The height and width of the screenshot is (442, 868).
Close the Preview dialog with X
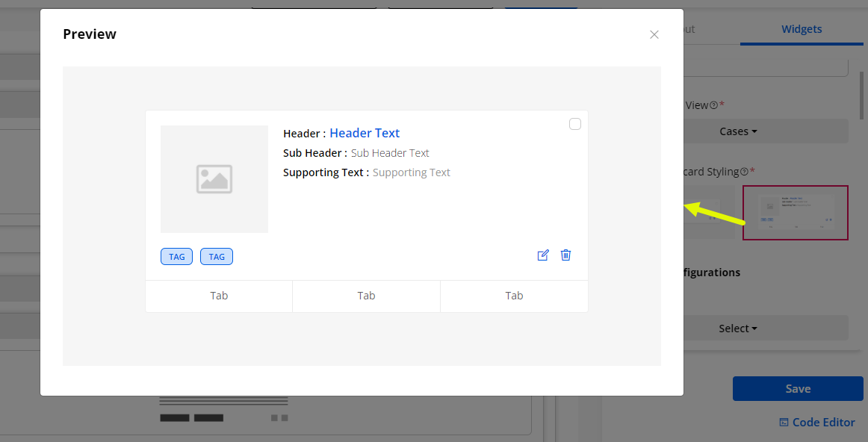(654, 34)
